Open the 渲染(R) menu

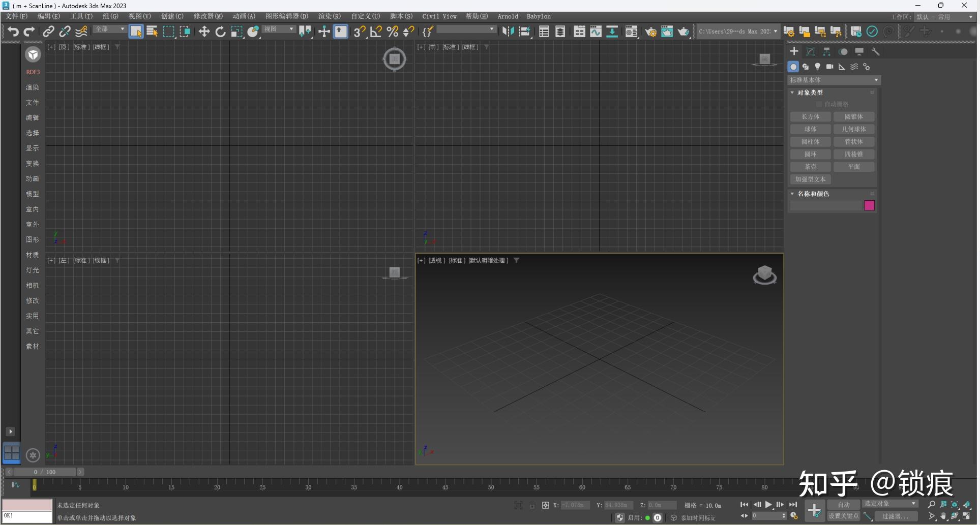329,16
